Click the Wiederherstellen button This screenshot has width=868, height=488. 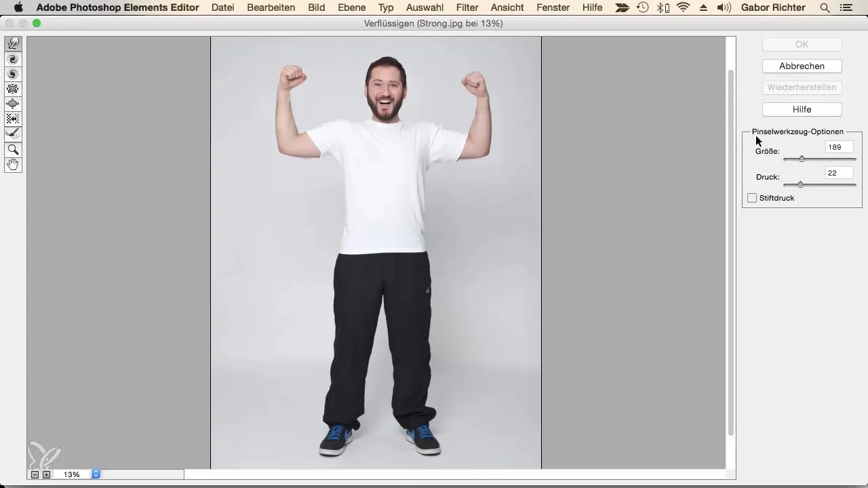[802, 87]
